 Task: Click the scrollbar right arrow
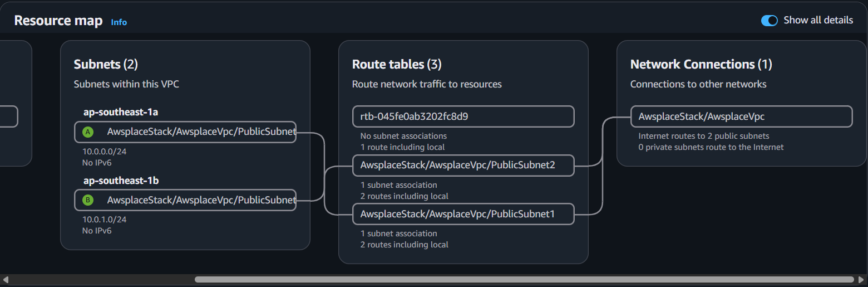(861, 279)
